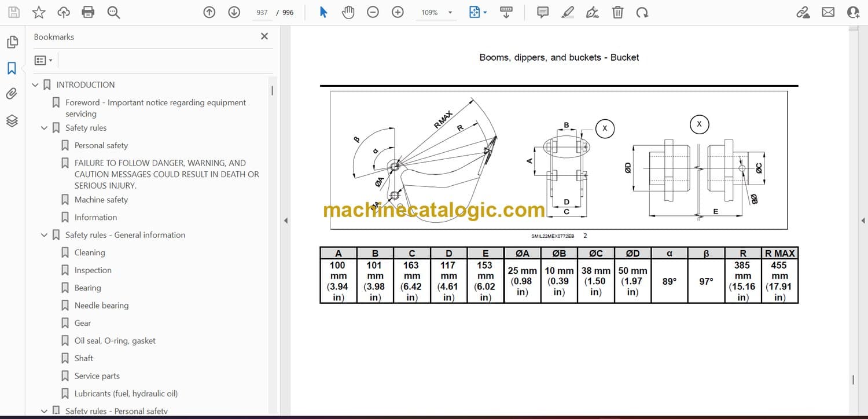Send the file by email
This screenshot has width=868, height=419.
[x=828, y=12]
